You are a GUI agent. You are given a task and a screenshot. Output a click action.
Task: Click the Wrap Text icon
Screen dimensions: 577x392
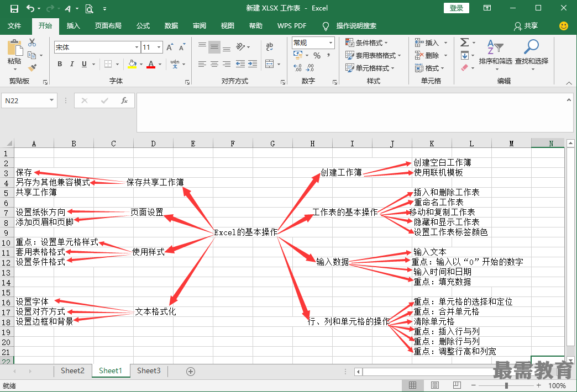(x=269, y=47)
